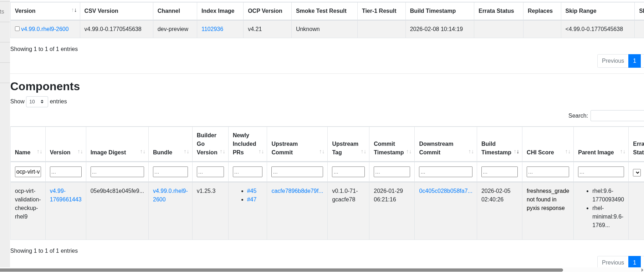Click the Name filter input field

28,172
